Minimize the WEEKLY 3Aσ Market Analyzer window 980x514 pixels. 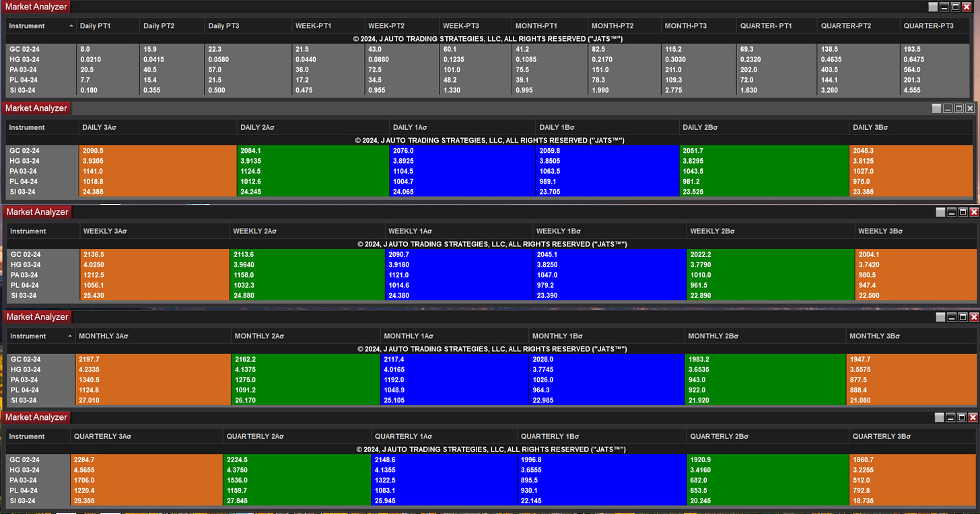click(x=952, y=212)
